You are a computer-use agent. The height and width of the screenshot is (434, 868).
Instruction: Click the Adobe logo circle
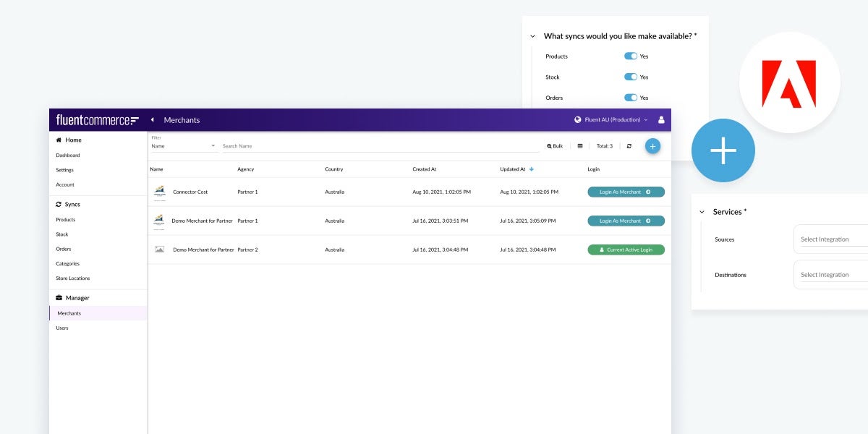coord(789,82)
